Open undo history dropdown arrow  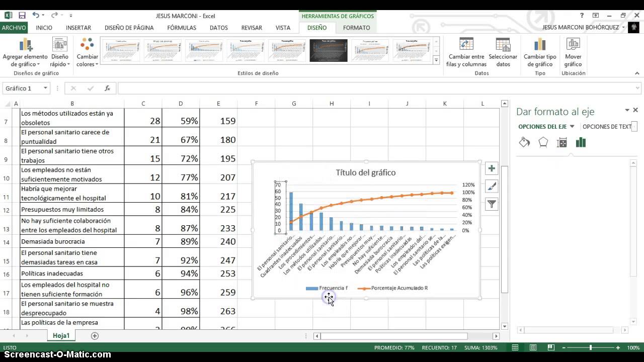[43, 16]
